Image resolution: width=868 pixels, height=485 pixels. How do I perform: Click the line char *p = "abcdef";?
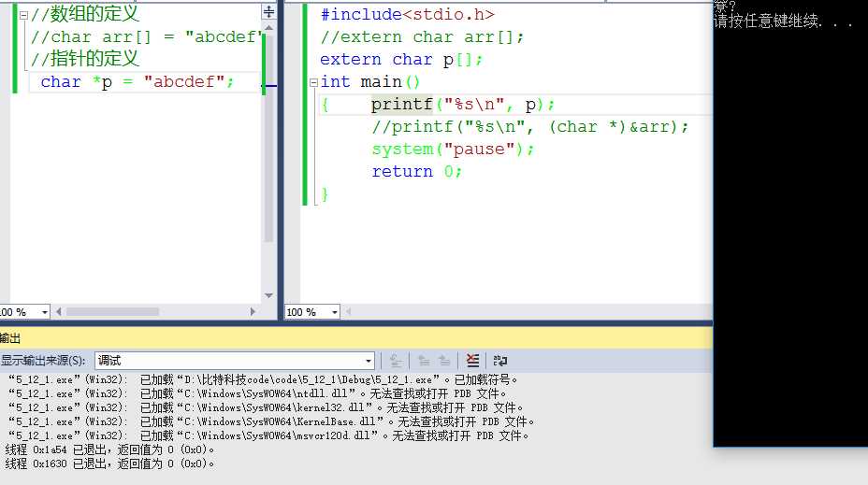(137, 82)
